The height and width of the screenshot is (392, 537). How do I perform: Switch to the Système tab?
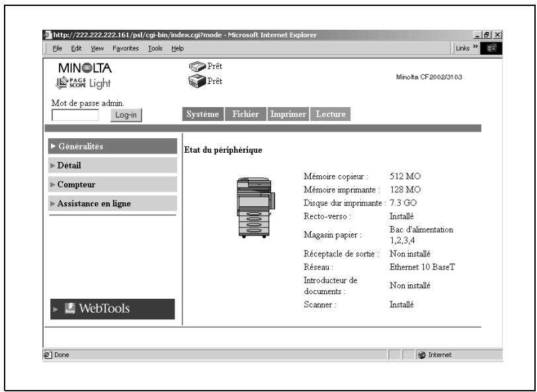(203, 114)
